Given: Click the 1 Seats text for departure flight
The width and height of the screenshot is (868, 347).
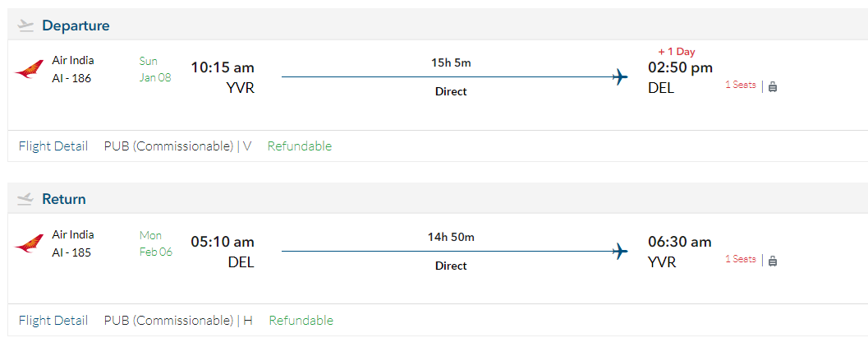Looking at the screenshot, I should tap(740, 85).
